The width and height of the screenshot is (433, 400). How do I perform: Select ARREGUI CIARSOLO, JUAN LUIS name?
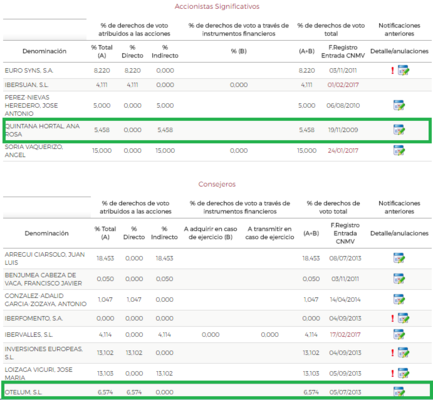pos(45,258)
